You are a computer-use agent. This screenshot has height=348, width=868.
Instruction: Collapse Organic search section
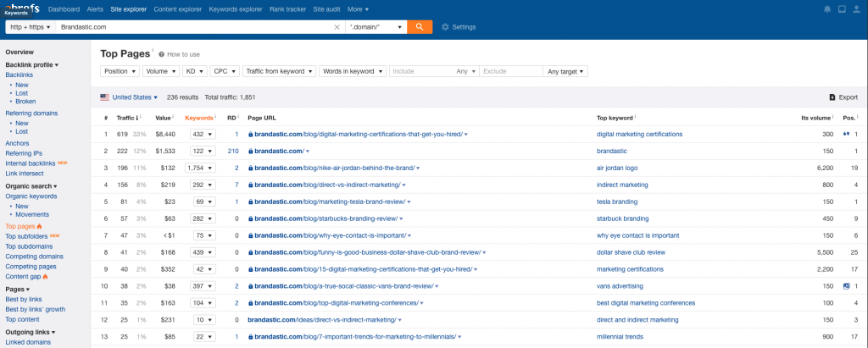[x=31, y=186]
